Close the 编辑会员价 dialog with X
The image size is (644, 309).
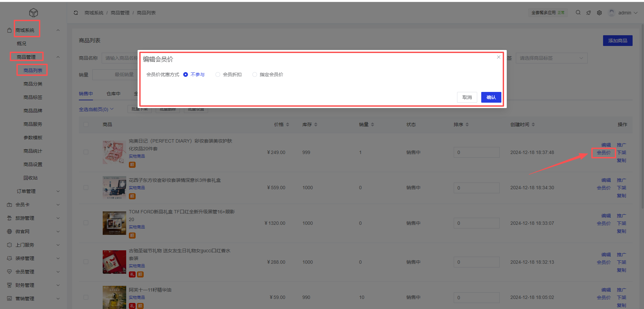(499, 57)
